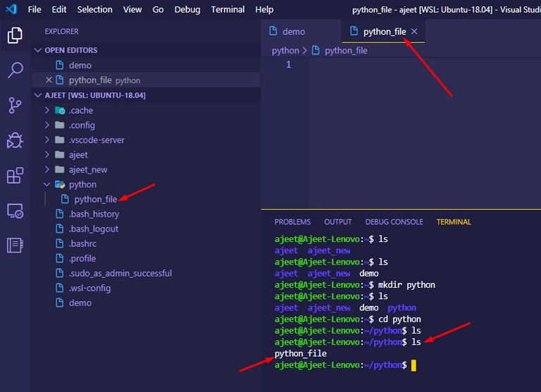Open the notebook-style activity bar icon
The image size is (541, 392).
(15, 246)
